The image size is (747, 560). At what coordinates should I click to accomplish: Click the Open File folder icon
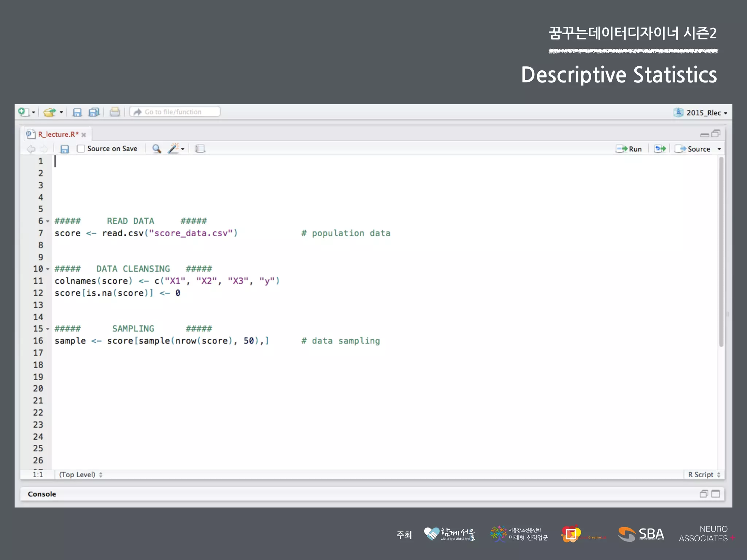(x=49, y=112)
